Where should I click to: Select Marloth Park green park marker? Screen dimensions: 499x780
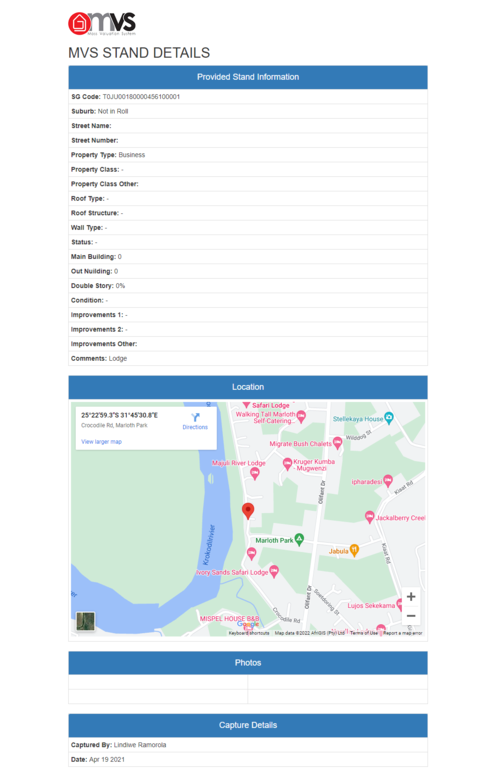[x=299, y=539]
